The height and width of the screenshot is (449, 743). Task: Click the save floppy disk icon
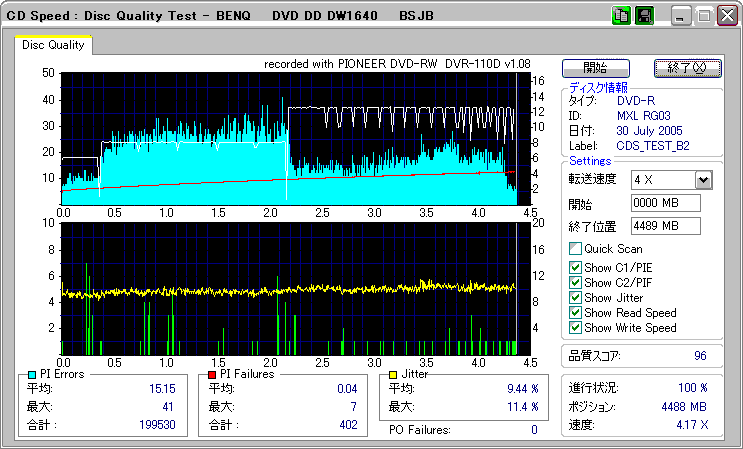tap(644, 16)
